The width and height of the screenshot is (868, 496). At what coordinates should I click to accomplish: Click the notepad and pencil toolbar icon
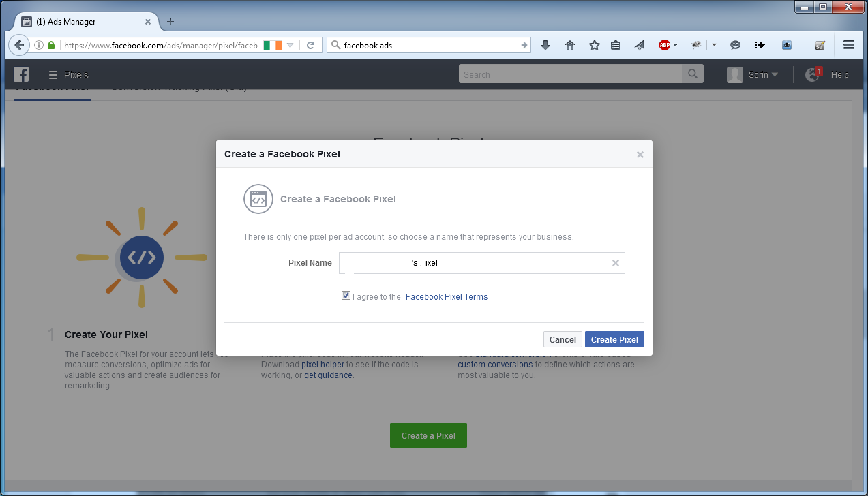click(820, 45)
